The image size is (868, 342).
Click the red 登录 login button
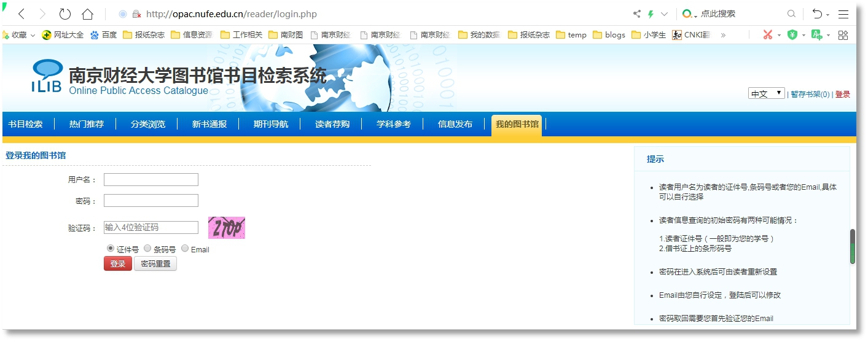(x=117, y=263)
